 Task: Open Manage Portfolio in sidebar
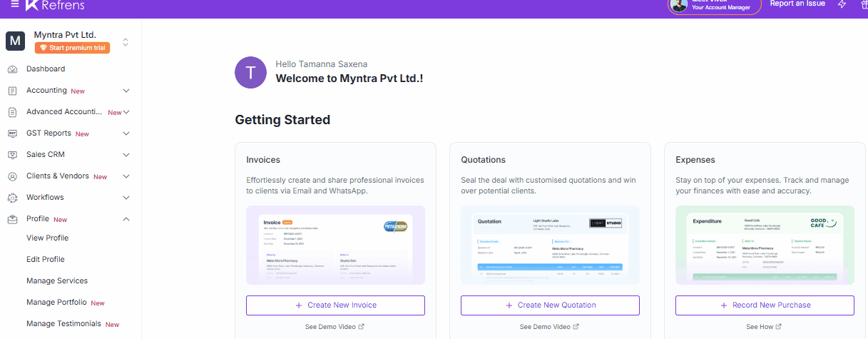(x=56, y=303)
